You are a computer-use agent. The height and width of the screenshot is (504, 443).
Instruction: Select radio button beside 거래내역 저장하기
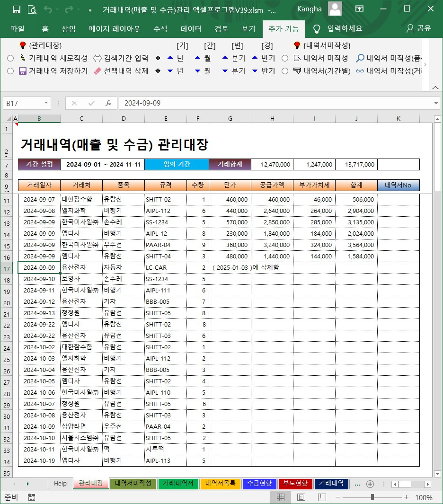tap(10, 71)
